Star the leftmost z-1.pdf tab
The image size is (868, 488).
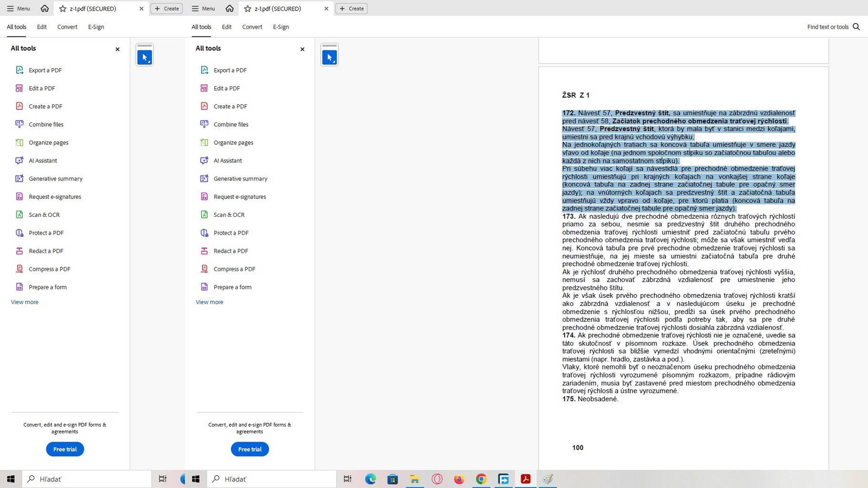pyautogui.click(x=62, y=9)
